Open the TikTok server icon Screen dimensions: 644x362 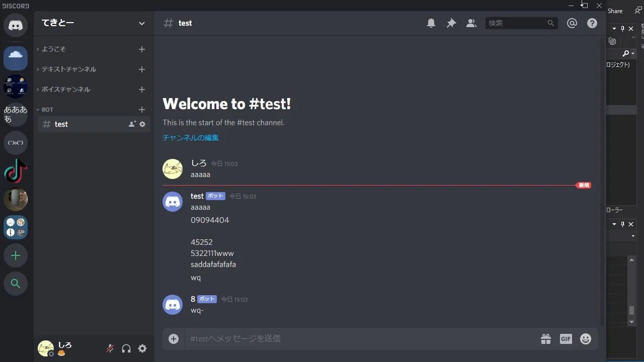click(x=16, y=171)
